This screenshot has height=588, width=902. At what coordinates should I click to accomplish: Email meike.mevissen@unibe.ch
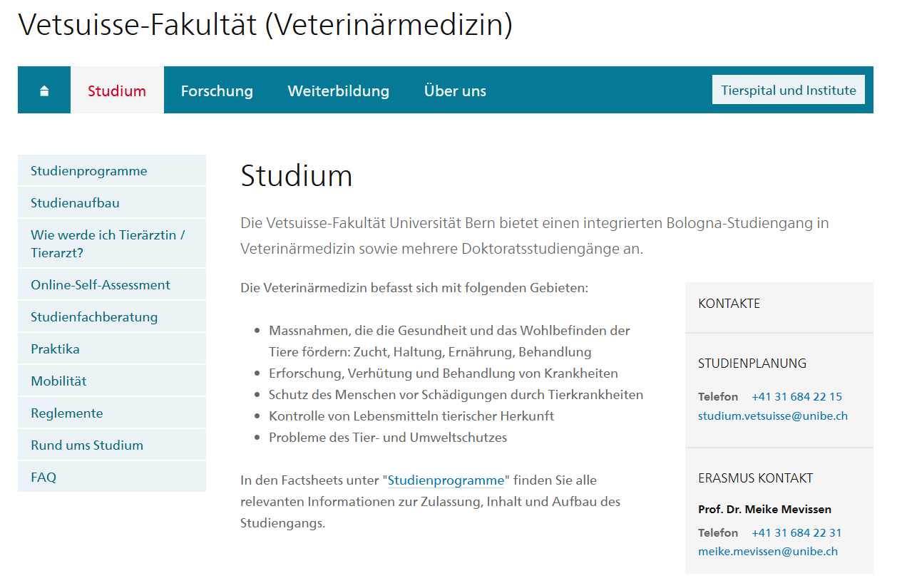(x=768, y=551)
